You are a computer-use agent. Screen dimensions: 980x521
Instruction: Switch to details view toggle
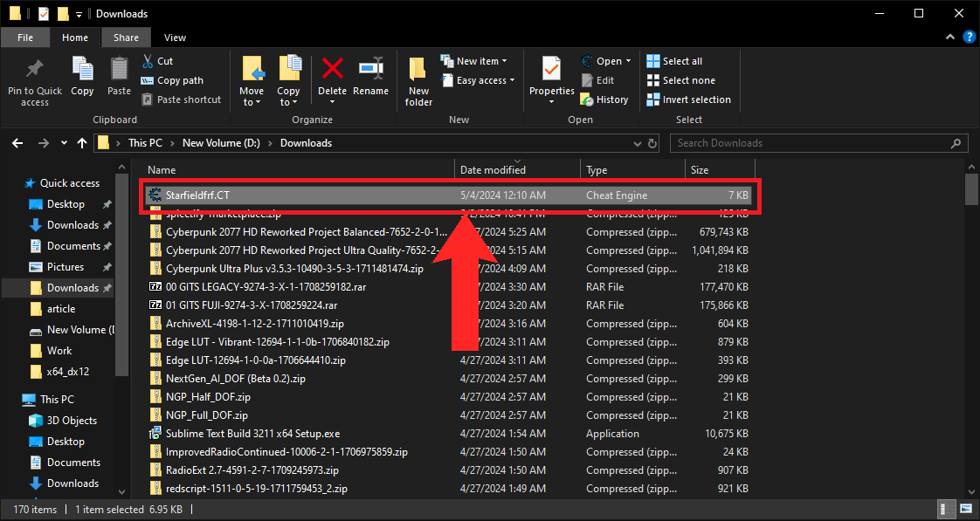point(948,510)
